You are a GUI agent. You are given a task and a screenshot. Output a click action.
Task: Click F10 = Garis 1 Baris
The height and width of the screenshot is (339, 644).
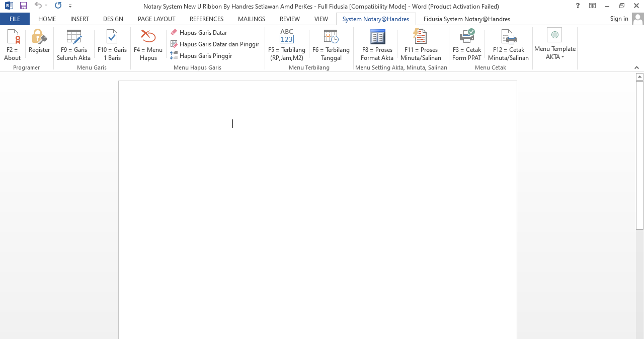click(112, 45)
